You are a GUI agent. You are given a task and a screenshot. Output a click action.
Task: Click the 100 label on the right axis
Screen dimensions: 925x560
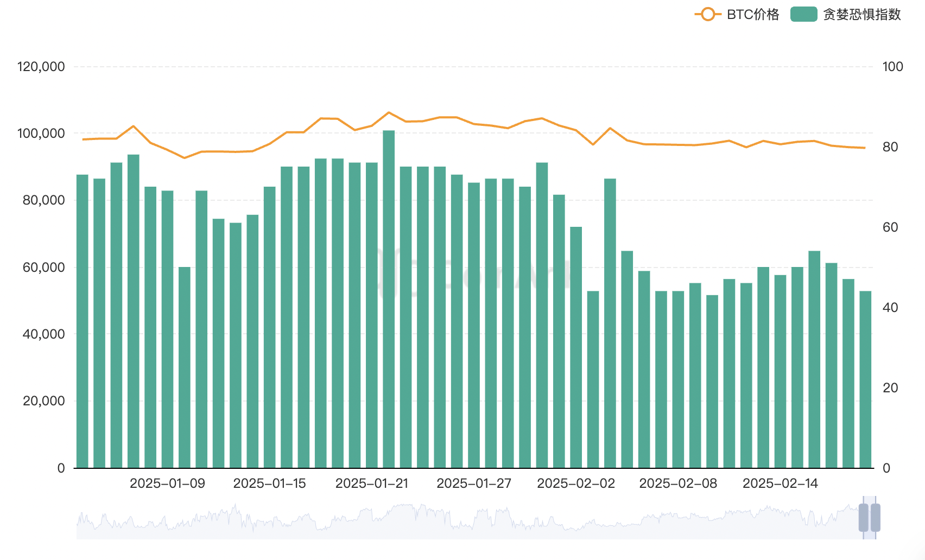pos(892,67)
